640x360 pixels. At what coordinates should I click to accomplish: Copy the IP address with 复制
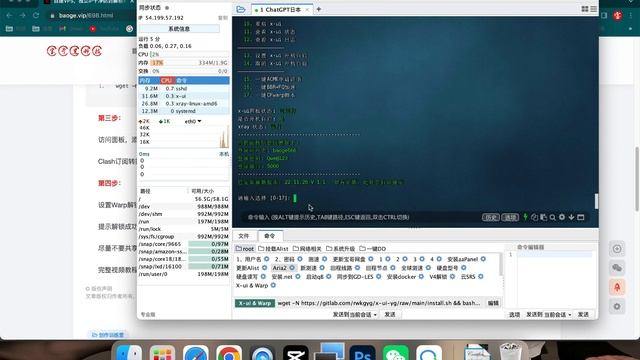coord(223,18)
